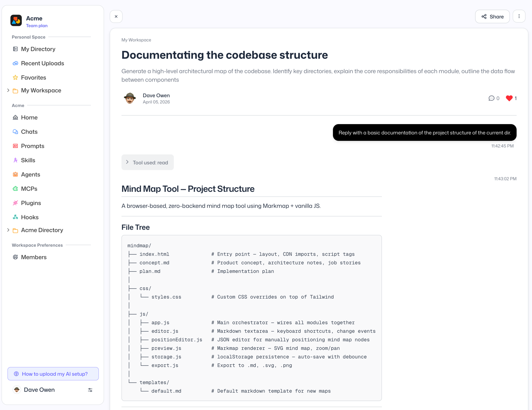Click the Hooks icon
The width and height of the screenshot is (532, 410).
[x=15, y=217]
